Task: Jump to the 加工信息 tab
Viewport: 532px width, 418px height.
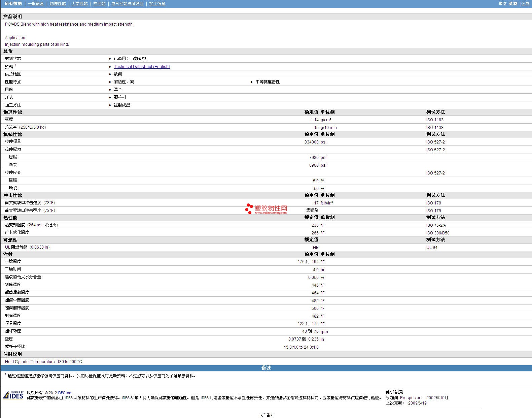Action: click(x=157, y=4)
